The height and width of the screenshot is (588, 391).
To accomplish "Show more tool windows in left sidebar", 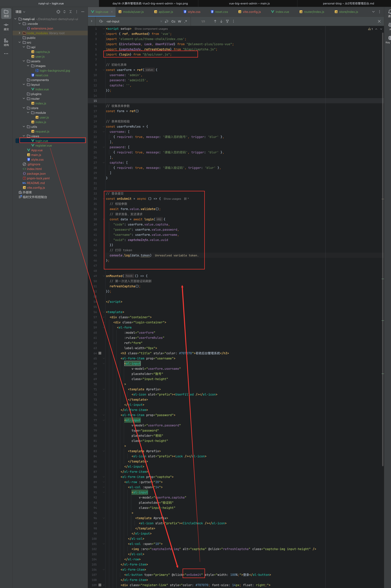I will pyautogui.click(x=6, y=54).
